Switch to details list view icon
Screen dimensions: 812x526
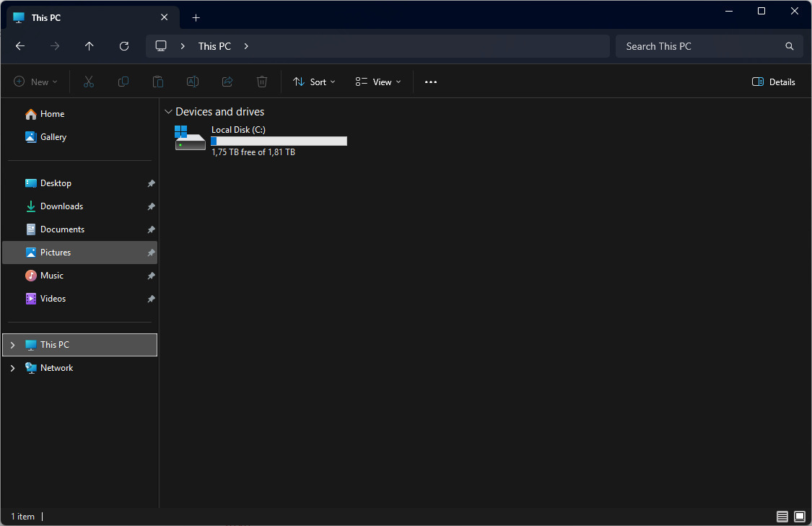(782, 516)
